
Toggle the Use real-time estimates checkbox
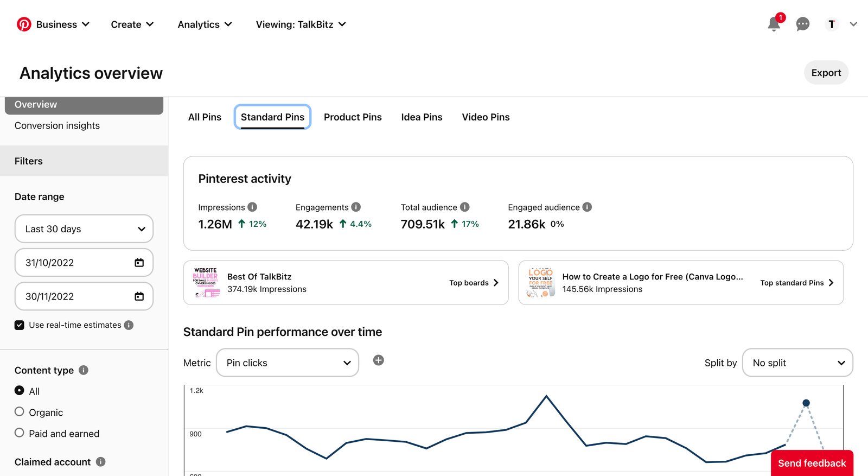[20, 325]
